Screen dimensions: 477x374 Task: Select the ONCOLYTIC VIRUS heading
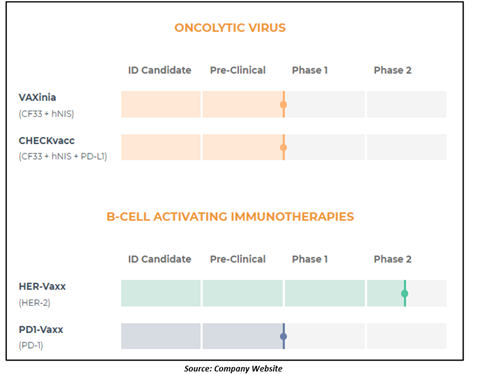(x=230, y=28)
